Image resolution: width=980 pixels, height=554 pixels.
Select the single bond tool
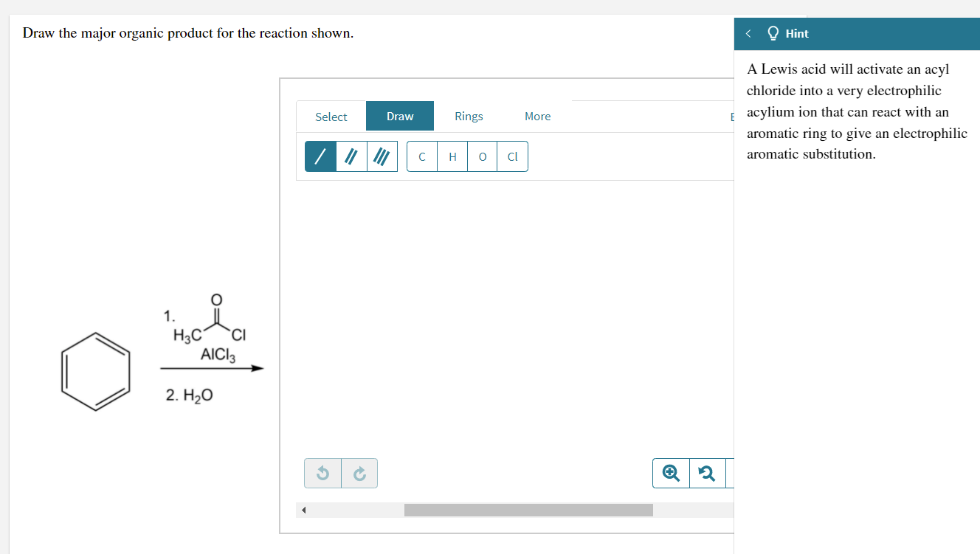coord(320,156)
